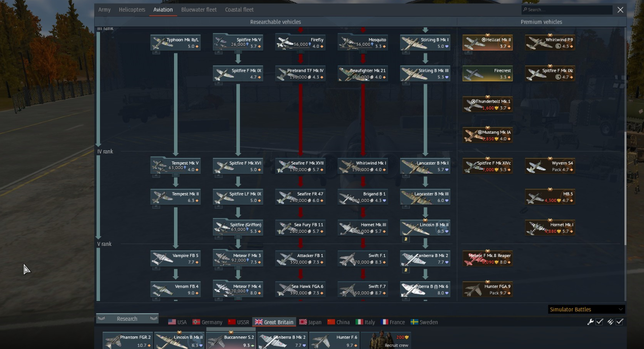Select the Beaufighter Mk 21 aircraft
The width and height of the screenshot is (644, 349).
coord(362,74)
